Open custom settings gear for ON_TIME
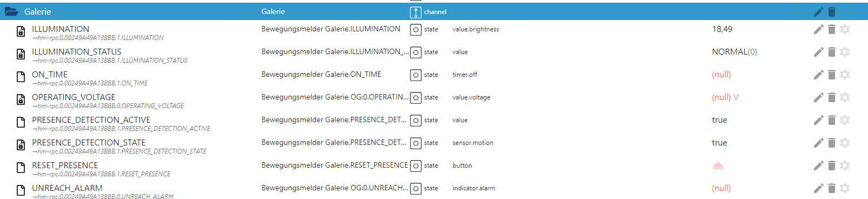This screenshot has height=199, width=868. pos(845,75)
